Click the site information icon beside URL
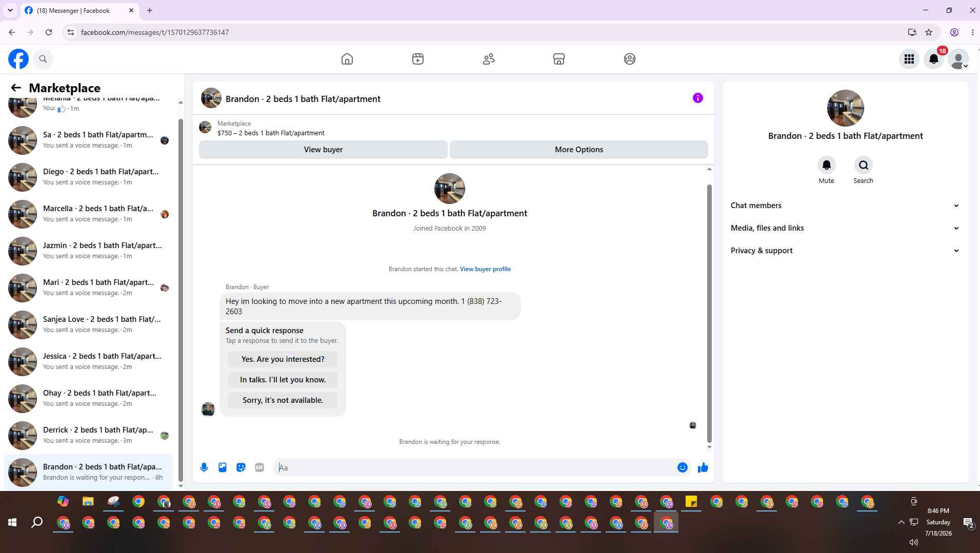The image size is (980, 553). pos(71,32)
